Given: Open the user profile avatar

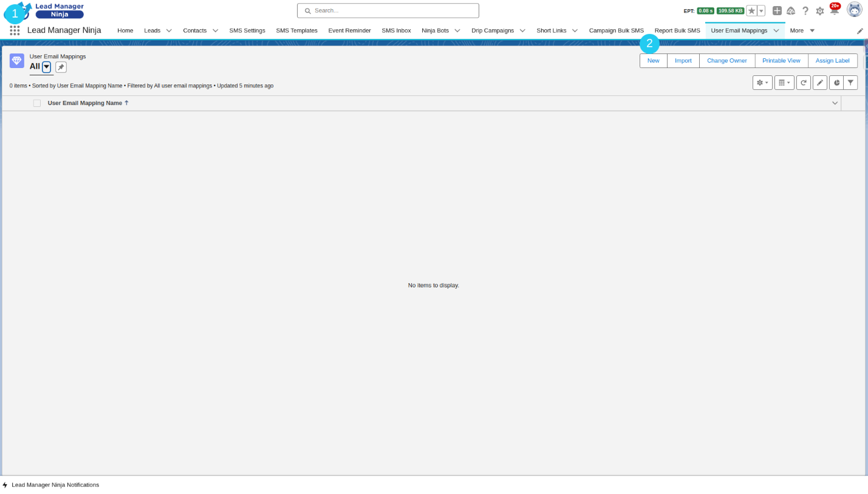Looking at the screenshot, I should click(855, 10).
